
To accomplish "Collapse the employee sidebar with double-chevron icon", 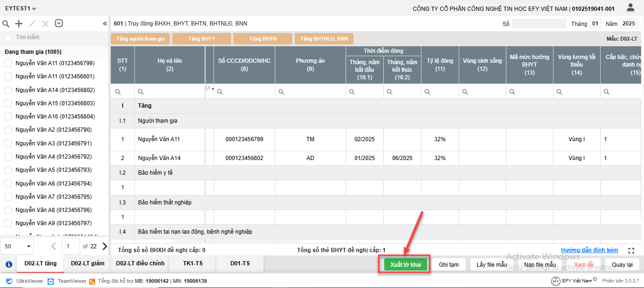I will 105,24.
